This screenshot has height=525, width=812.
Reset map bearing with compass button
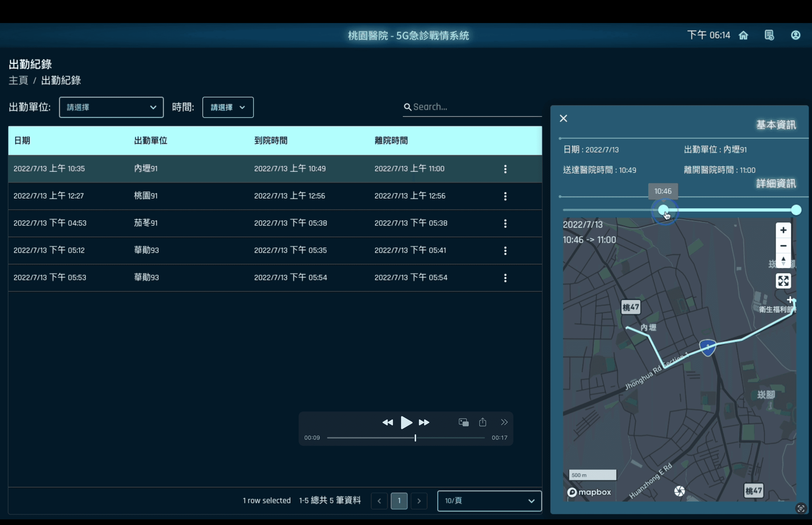783,260
